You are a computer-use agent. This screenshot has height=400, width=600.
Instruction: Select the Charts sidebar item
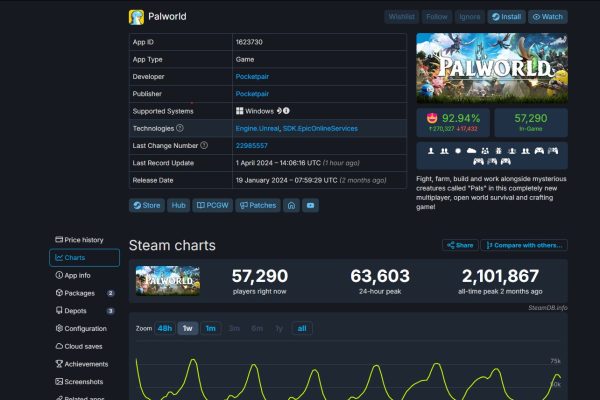tap(84, 258)
